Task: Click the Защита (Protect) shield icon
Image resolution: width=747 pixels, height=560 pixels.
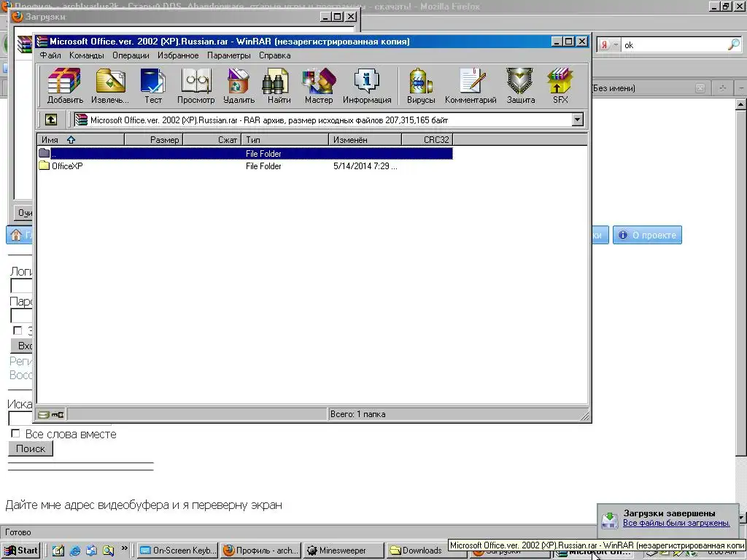Action: pyautogui.click(x=520, y=86)
